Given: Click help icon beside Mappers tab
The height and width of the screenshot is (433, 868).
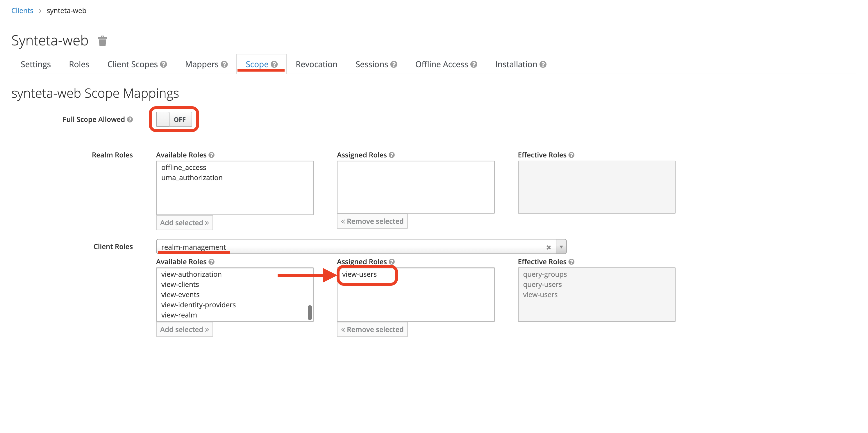Looking at the screenshot, I should coord(224,64).
